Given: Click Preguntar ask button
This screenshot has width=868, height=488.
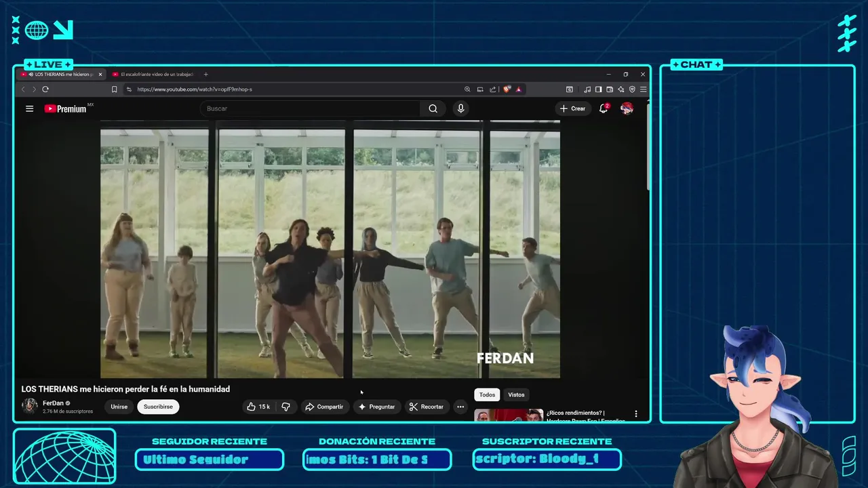Looking at the screenshot, I should click(377, 407).
